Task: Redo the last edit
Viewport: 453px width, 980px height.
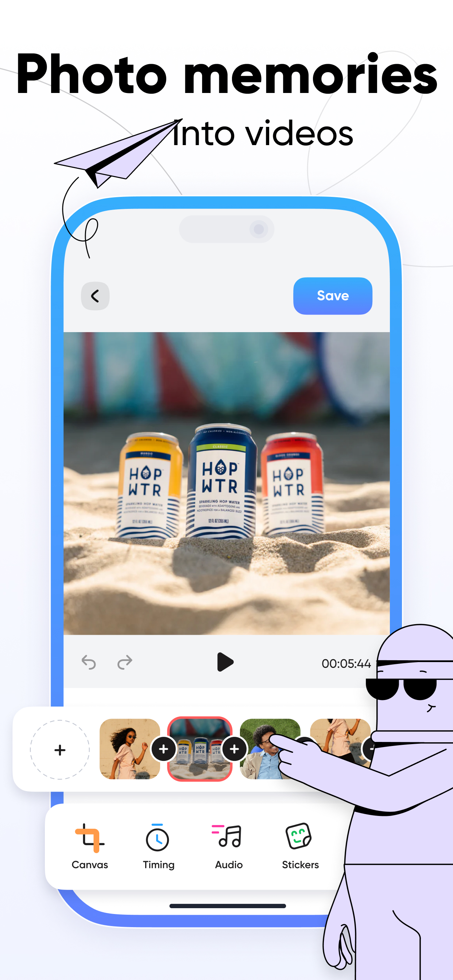Action: (125, 663)
